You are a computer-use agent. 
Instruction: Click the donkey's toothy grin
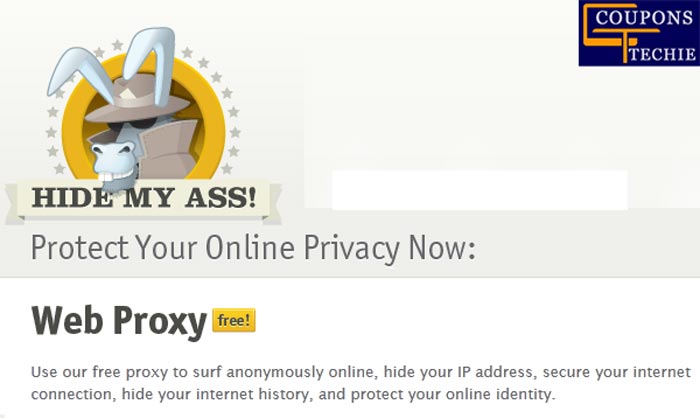point(118,176)
